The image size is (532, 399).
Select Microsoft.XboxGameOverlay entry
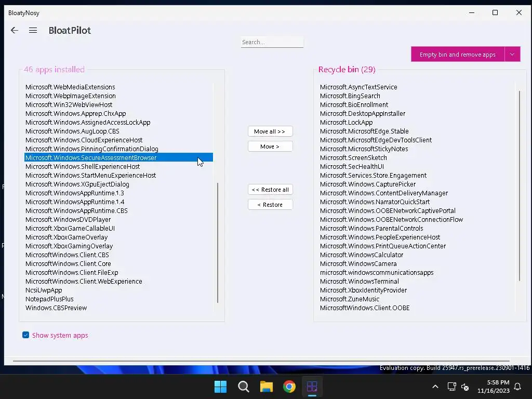118,237
